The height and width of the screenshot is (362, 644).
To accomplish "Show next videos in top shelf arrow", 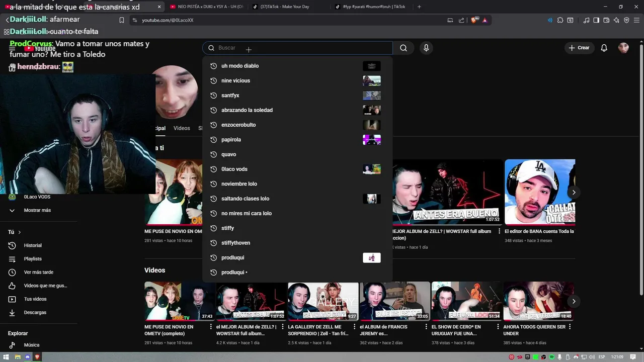I will [574, 192].
